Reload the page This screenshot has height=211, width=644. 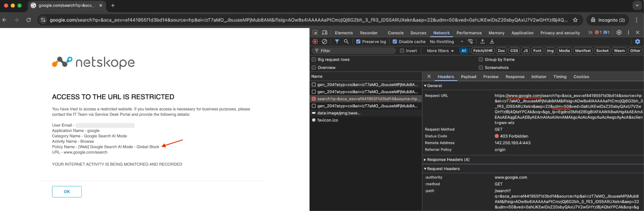tap(29, 20)
